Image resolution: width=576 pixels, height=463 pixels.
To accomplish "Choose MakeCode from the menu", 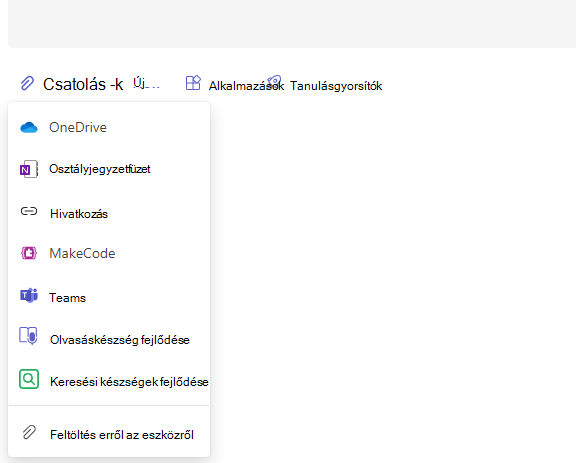I will pos(109,253).
